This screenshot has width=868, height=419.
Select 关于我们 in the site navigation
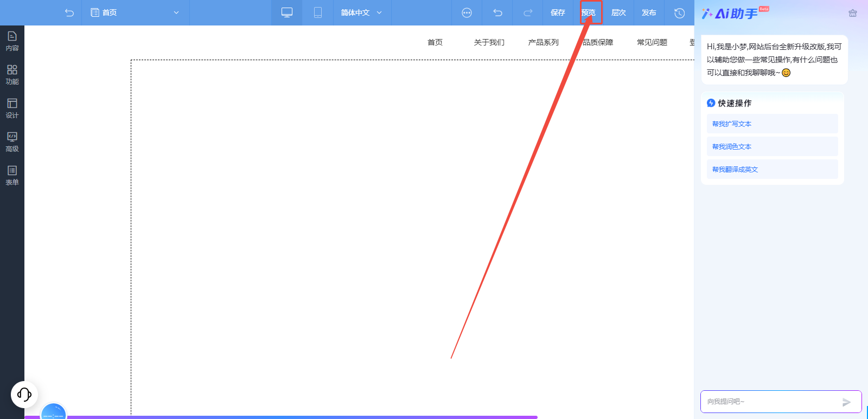pyautogui.click(x=489, y=42)
